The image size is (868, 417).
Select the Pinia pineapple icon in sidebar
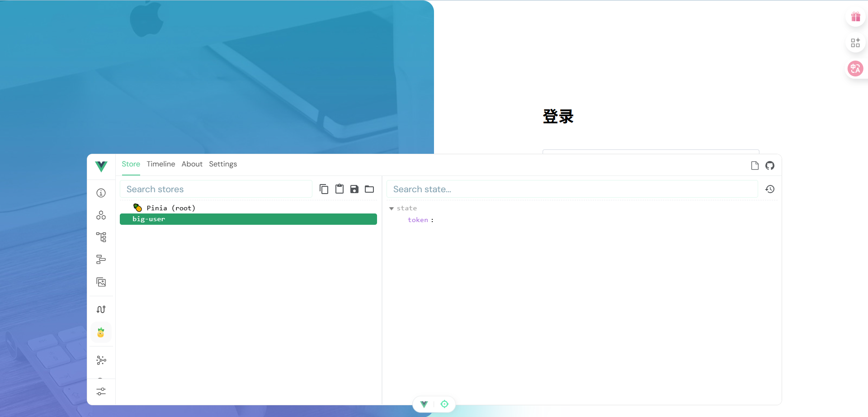[101, 333]
